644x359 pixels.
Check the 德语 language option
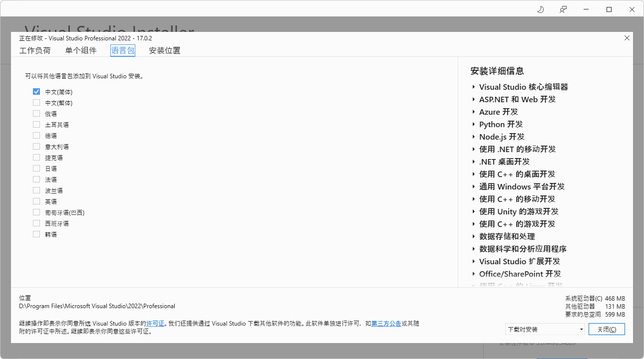tap(36, 135)
